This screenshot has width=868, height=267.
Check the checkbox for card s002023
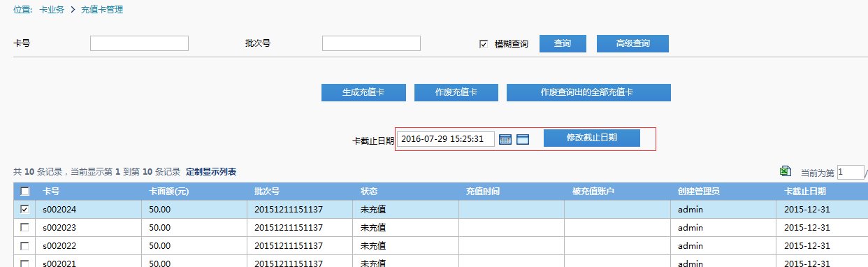[25, 227]
